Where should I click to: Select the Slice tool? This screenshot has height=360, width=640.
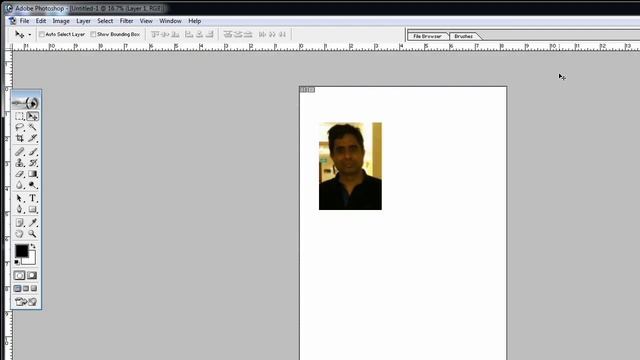coord(32,138)
